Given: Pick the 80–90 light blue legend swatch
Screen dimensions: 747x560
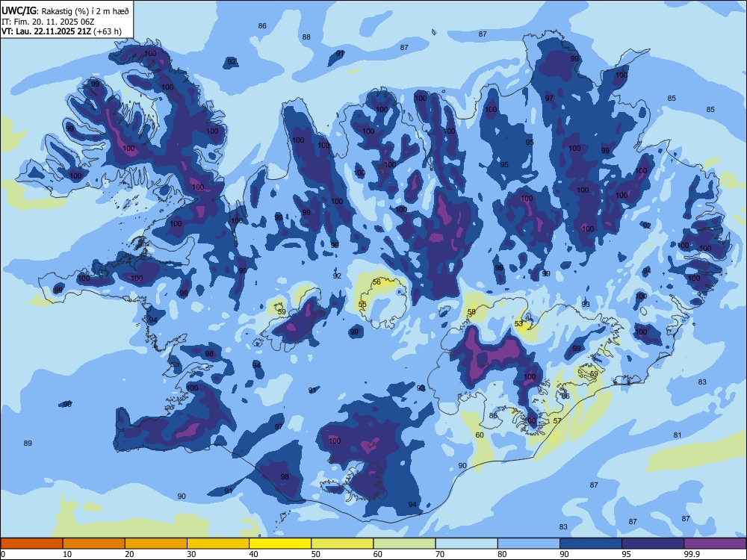Looking at the screenshot, I should pyautogui.click(x=529, y=544).
